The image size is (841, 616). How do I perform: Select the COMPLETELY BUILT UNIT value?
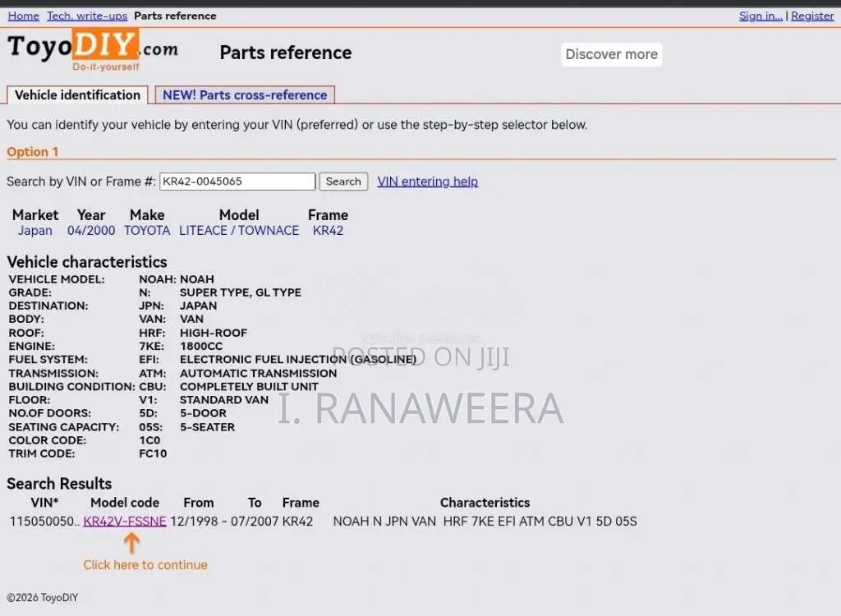click(x=249, y=386)
